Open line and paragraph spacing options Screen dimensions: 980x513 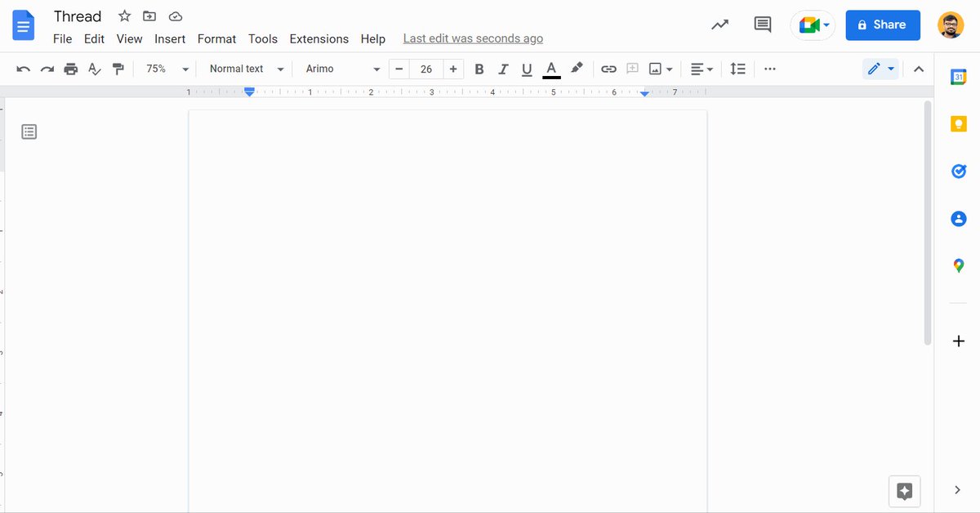[x=737, y=69]
